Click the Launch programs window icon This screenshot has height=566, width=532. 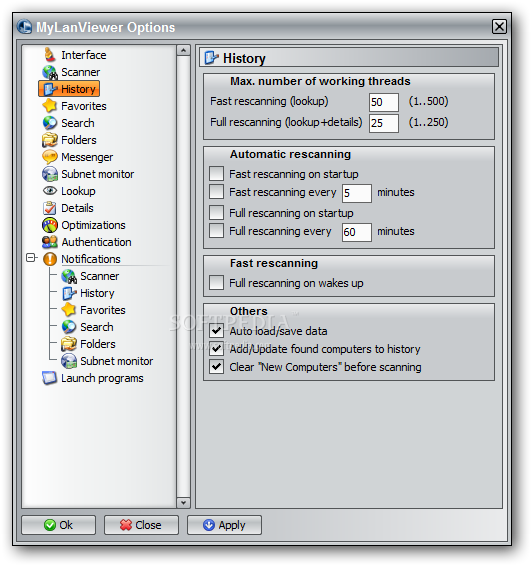[50, 378]
